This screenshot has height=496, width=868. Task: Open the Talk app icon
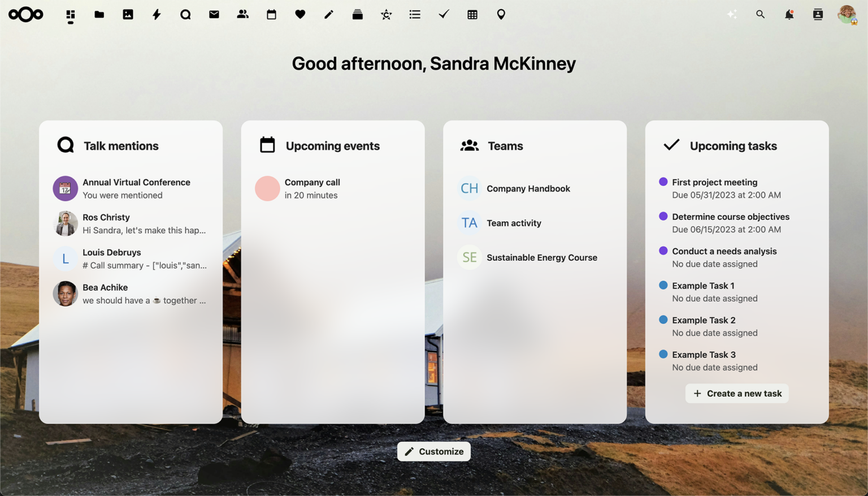tap(185, 15)
